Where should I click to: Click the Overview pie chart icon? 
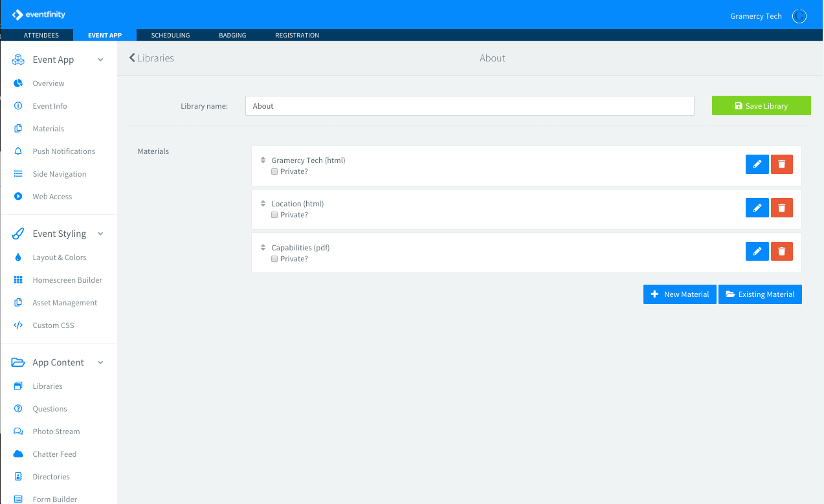[x=18, y=83]
